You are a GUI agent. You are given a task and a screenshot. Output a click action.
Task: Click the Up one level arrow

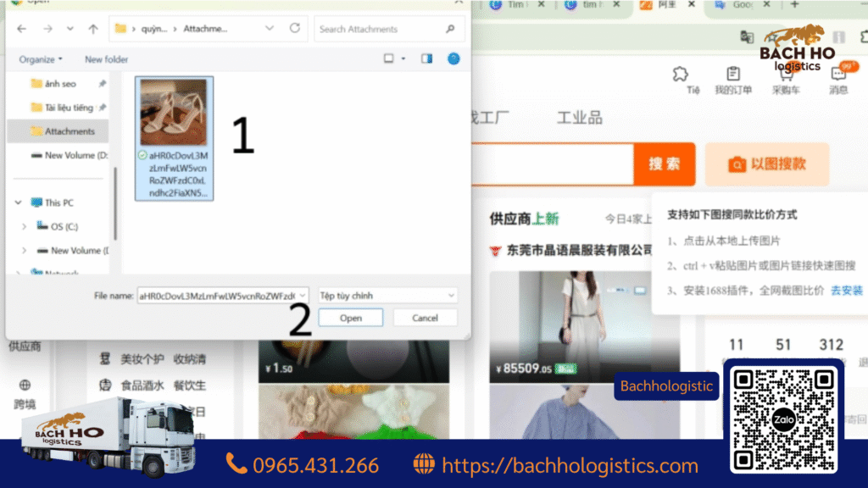[x=93, y=29]
